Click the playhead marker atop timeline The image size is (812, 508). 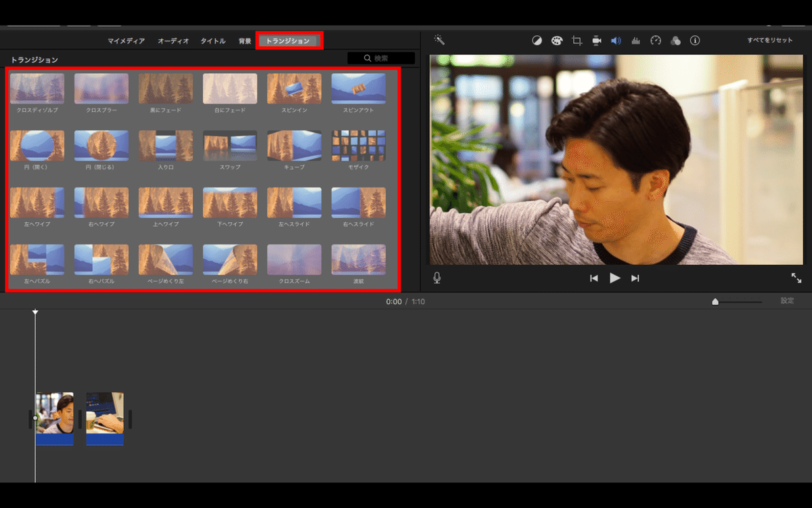(35, 312)
